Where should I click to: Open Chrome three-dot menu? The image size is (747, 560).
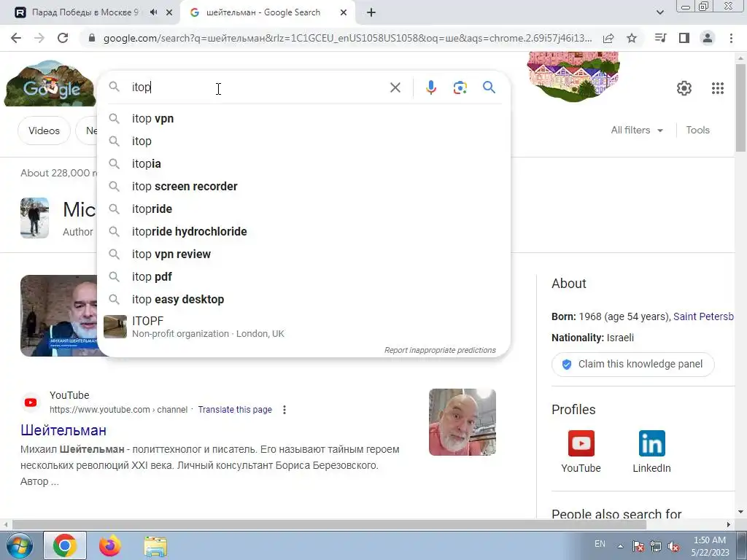pyautogui.click(x=731, y=38)
